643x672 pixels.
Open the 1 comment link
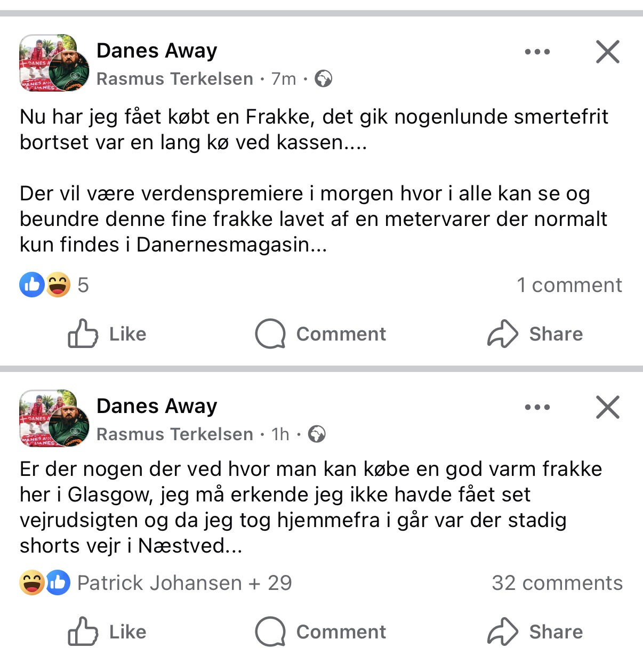[569, 285]
